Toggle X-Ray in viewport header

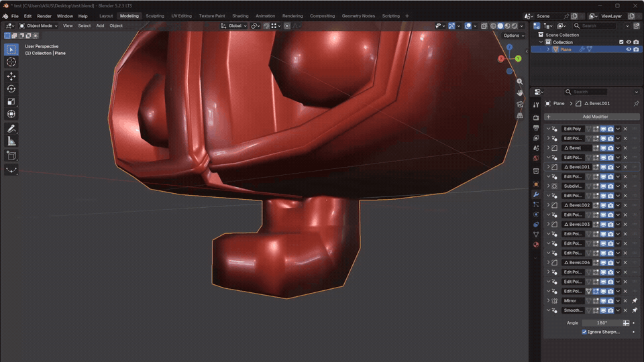[484, 26]
